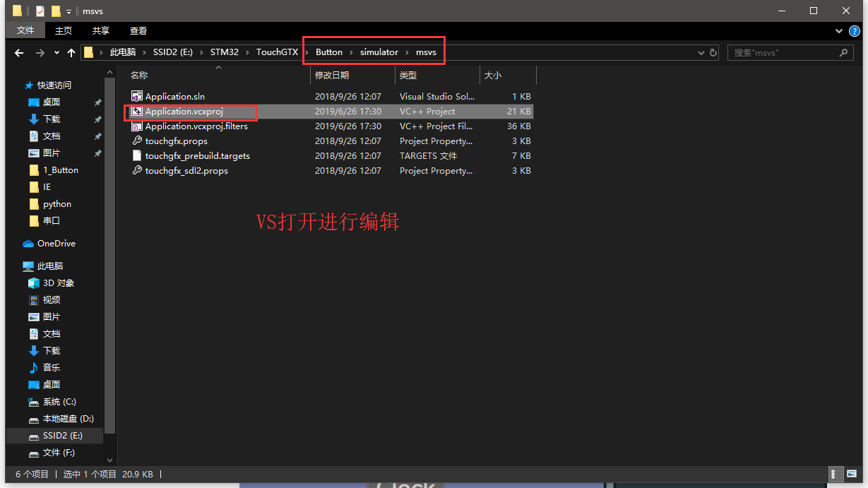Image resolution: width=868 pixels, height=488 pixels.
Task: Open the Help question mark icon
Action: [x=855, y=31]
